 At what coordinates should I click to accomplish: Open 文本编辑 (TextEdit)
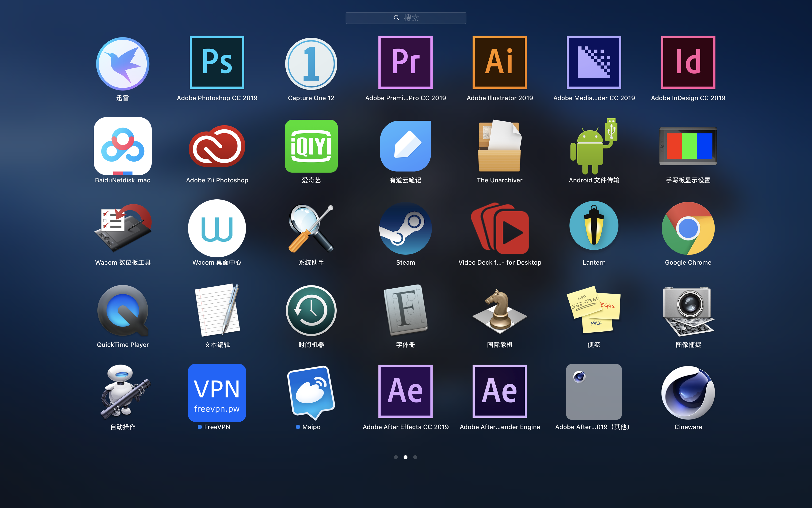pyautogui.click(x=217, y=310)
